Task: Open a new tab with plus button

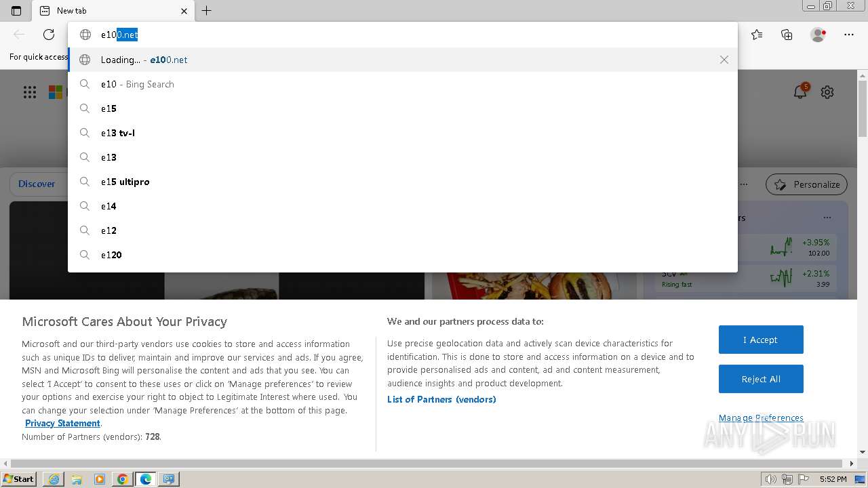Action: [x=207, y=11]
